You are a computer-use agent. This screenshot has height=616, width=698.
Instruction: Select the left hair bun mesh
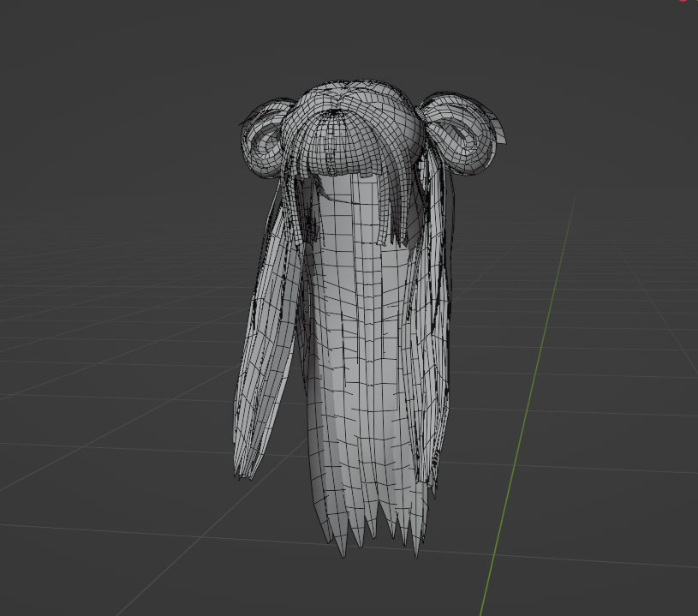pyautogui.click(x=264, y=138)
